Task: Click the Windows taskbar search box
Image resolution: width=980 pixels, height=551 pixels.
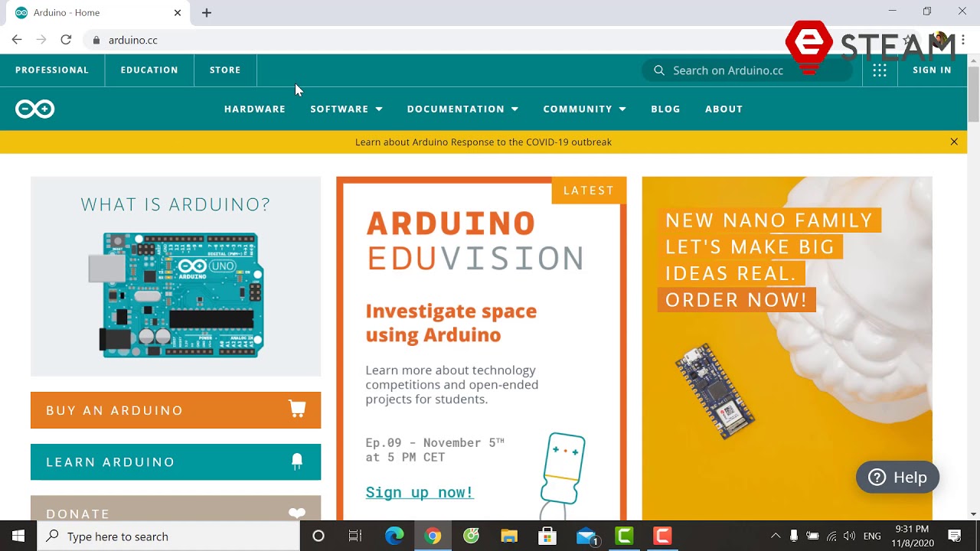Action: [x=168, y=536]
